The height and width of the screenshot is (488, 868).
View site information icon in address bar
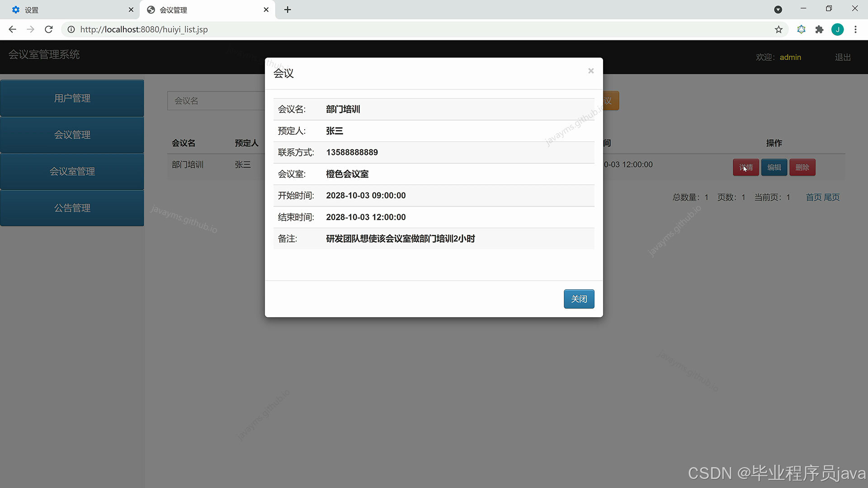tap(71, 29)
